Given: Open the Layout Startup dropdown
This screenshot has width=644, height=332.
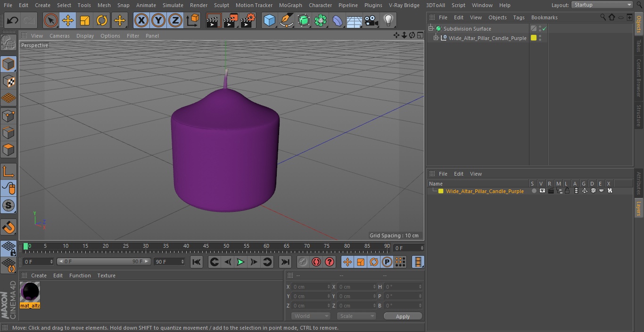Looking at the screenshot, I should click(602, 5).
